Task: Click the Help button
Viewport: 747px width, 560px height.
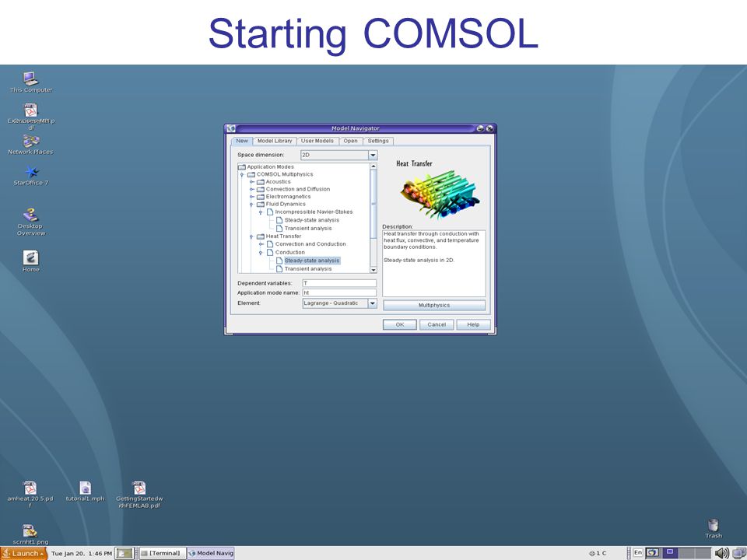Action: coord(473,325)
